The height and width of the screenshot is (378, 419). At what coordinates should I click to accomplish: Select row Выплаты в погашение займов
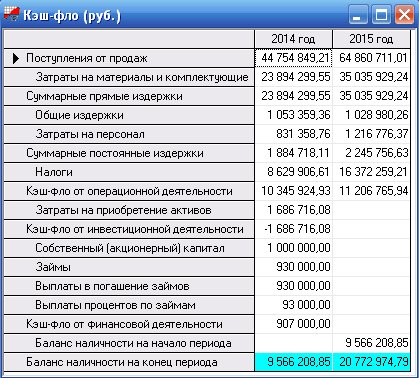[x=129, y=286]
